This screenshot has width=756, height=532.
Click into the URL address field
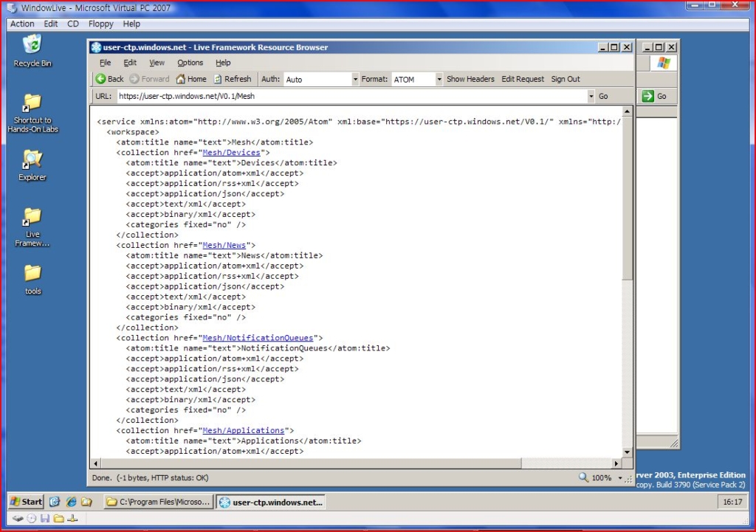tap(352, 97)
